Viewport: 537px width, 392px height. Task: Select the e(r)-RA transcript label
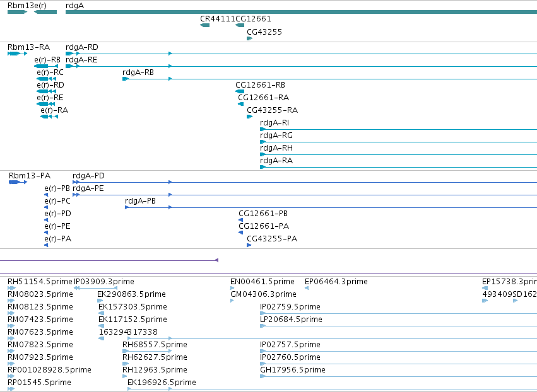(54, 110)
